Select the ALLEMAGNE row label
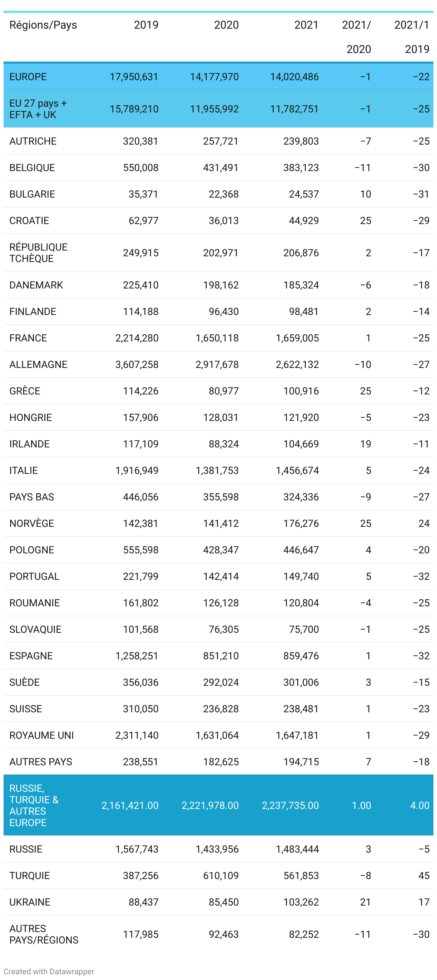Screen dimensions: 437x980 click(38, 364)
